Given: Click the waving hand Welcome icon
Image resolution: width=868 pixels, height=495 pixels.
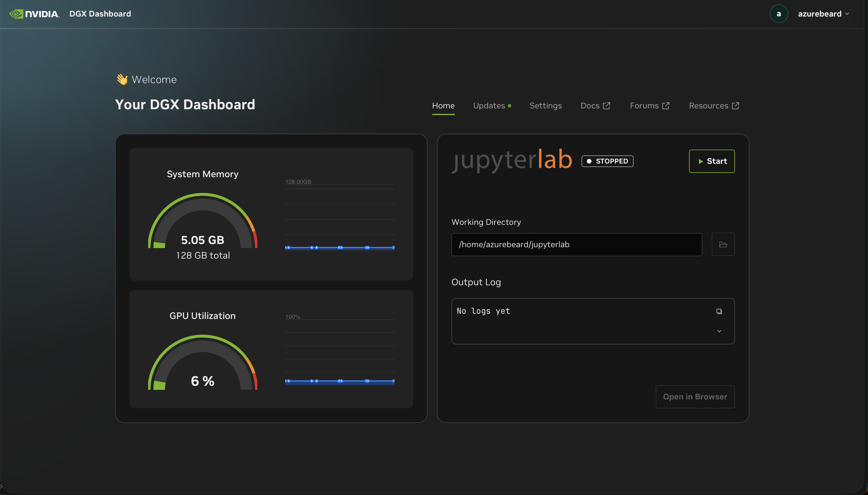Looking at the screenshot, I should [122, 79].
